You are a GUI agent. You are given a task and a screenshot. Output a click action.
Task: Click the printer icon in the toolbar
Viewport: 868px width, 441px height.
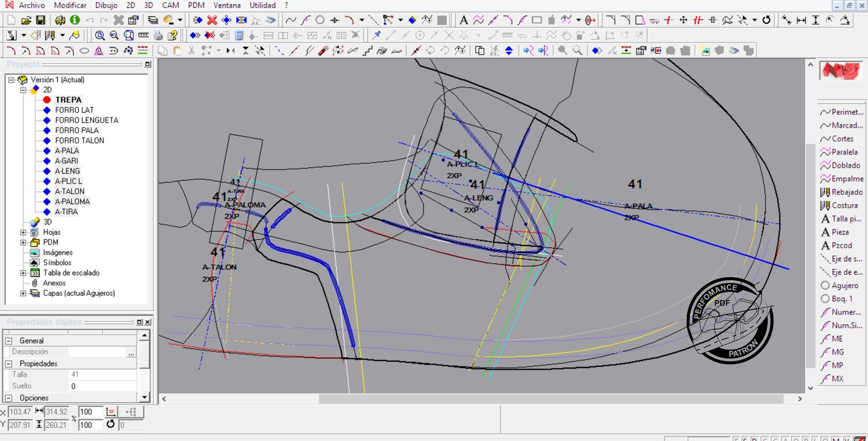tap(157, 35)
